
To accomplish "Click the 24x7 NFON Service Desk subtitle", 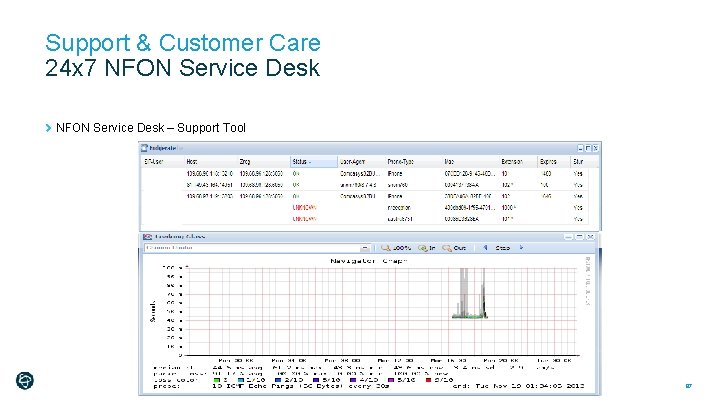I will [x=182, y=68].
